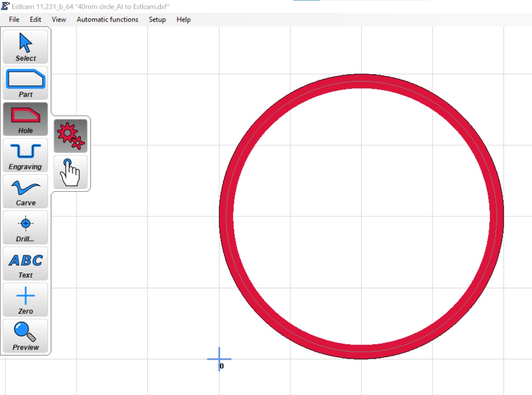Image resolution: width=532 pixels, height=395 pixels.
Task: Open the File menu
Action: 14,20
